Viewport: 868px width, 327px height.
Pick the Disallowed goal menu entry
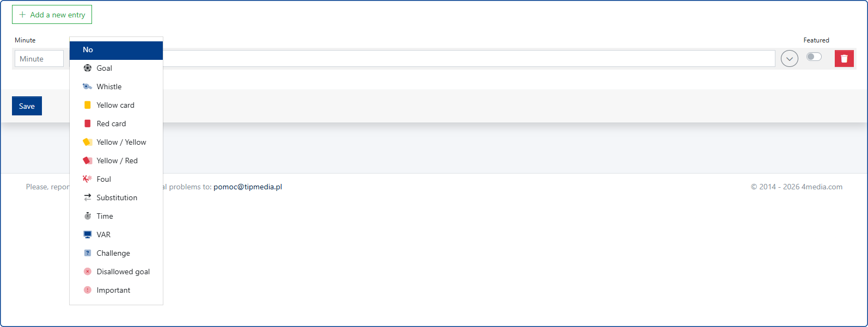[x=123, y=272]
